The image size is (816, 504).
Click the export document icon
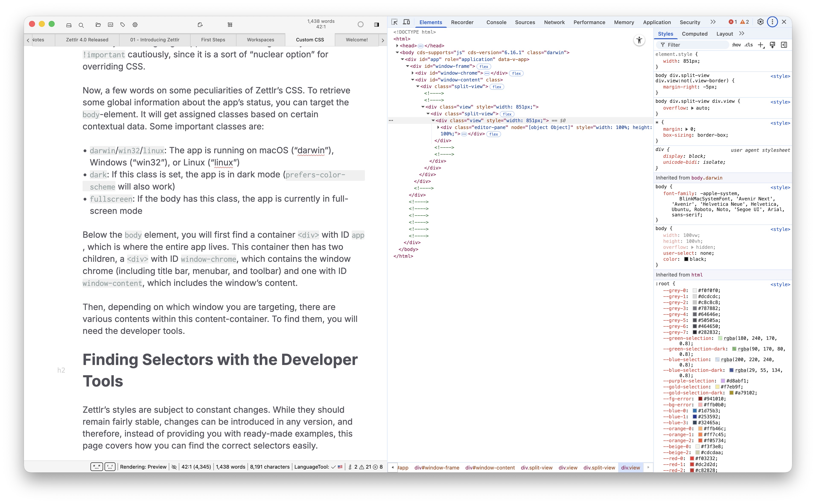200,25
